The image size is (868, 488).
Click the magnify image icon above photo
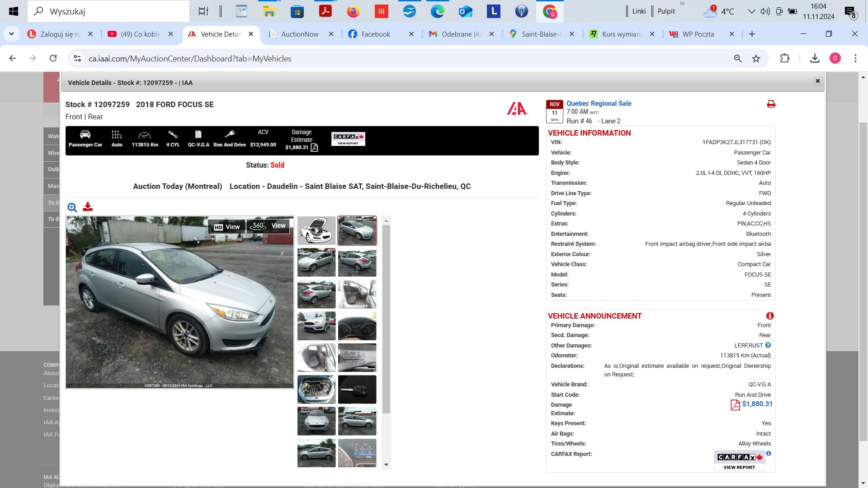pos(72,207)
